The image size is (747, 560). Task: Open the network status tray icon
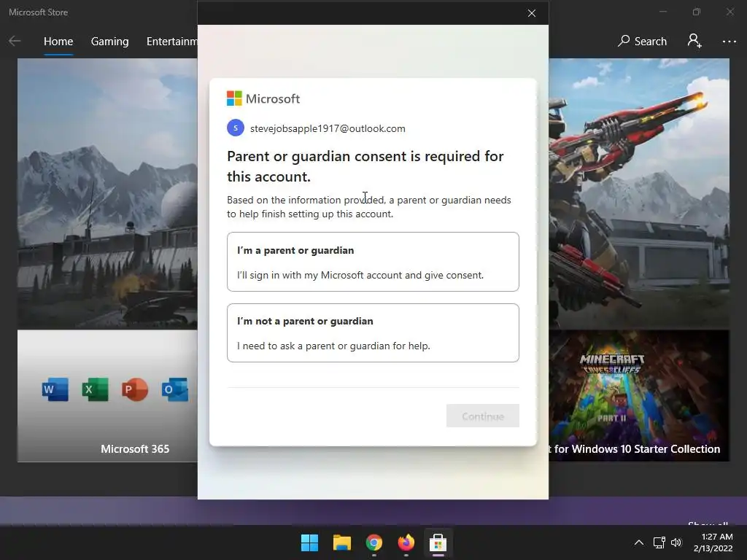(x=659, y=542)
